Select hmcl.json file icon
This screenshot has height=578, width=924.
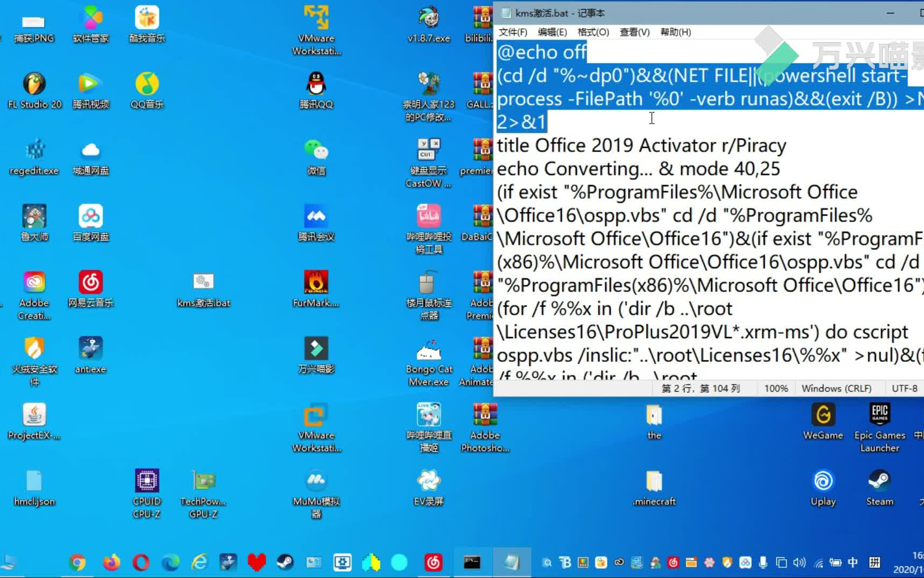pyautogui.click(x=34, y=488)
